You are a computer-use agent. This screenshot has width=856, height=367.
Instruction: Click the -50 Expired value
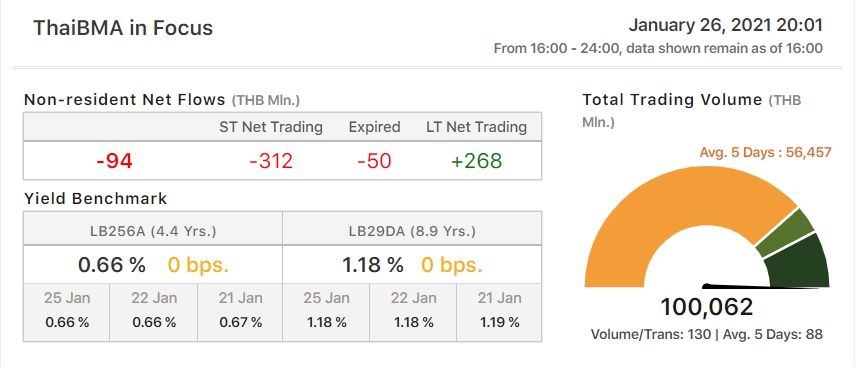click(x=374, y=161)
